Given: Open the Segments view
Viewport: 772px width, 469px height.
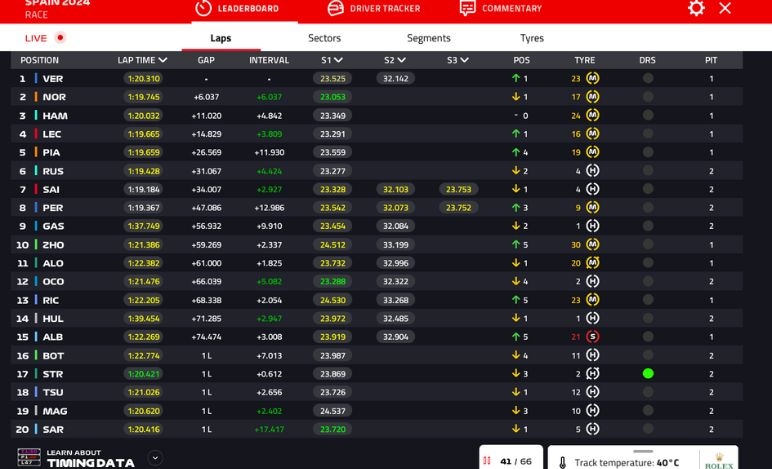Looking at the screenshot, I should tap(429, 38).
